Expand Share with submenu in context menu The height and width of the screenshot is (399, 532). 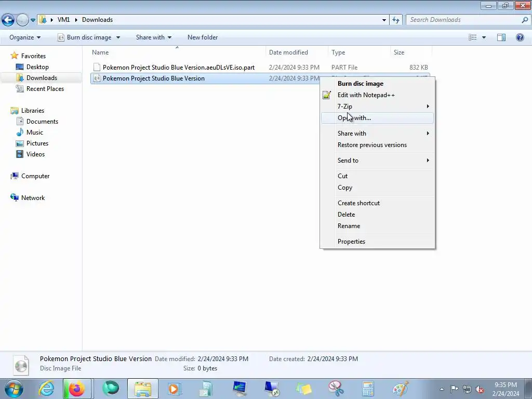tap(377, 134)
